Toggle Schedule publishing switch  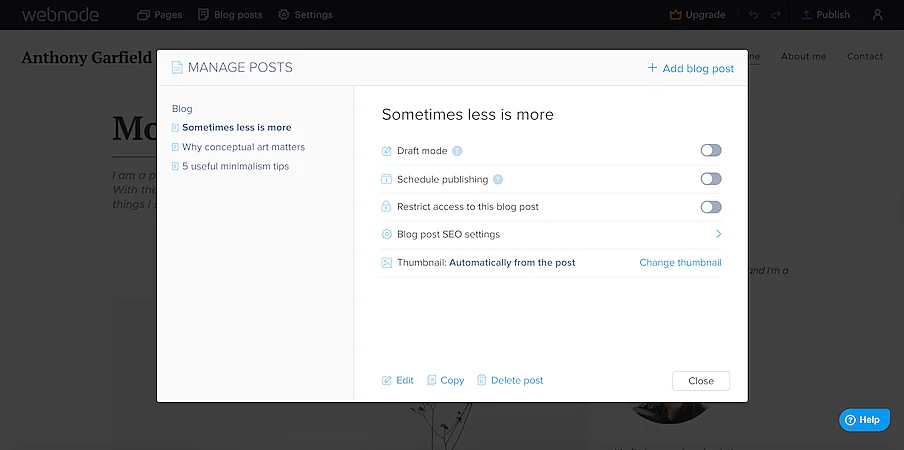pos(711,179)
